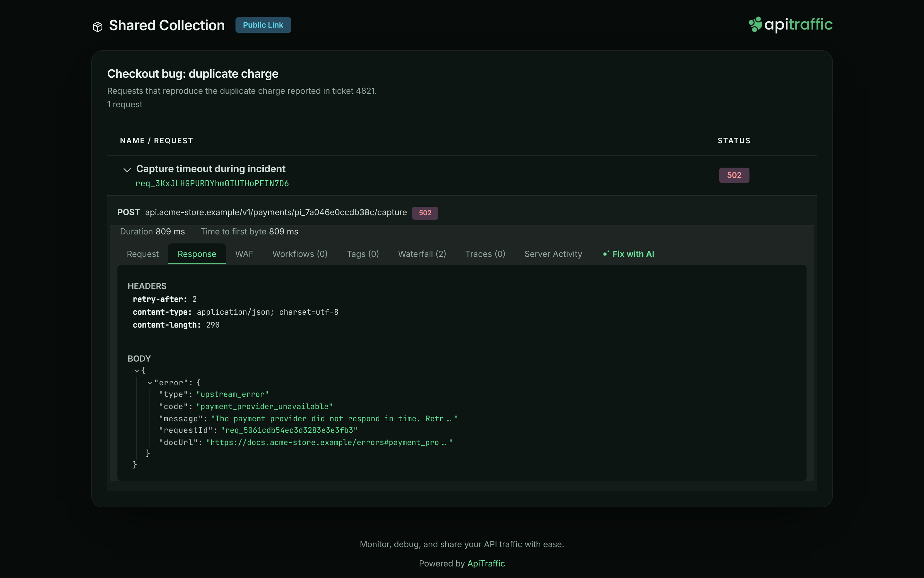Click the Duration 809 ms value
924x578 pixels.
[170, 232]
